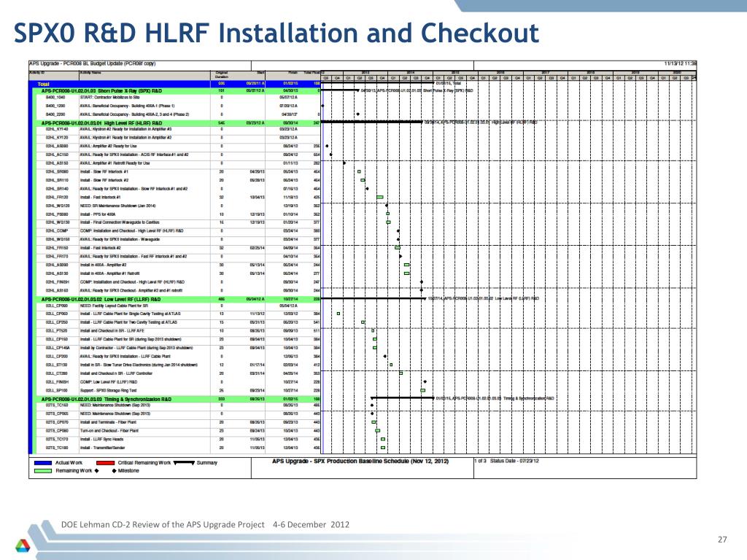This screenshot has height=560, width=747.
Task: Click 'Install - LLRF Sync Heads' row
Action: (179, 440)
